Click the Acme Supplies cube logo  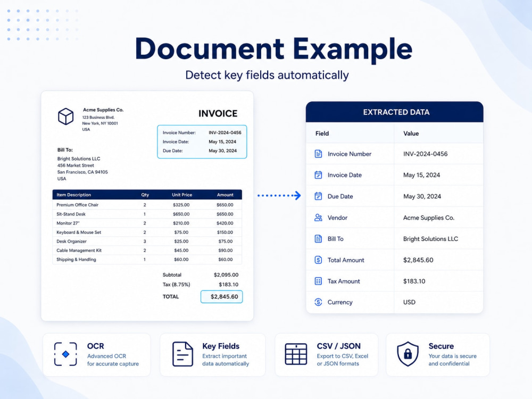coord(65,117)
